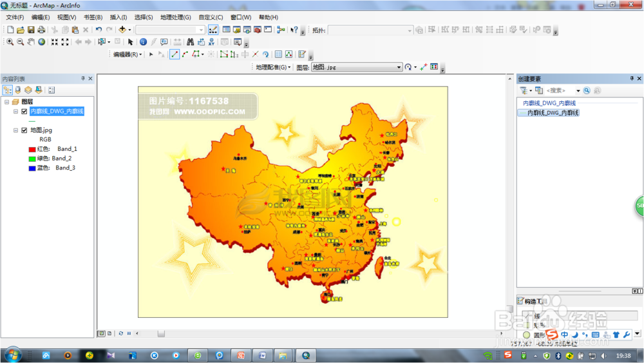
Task: Toggle visibility of 内廓线_DWG_内廓线 layer
Action: click(x=24, y=112)
